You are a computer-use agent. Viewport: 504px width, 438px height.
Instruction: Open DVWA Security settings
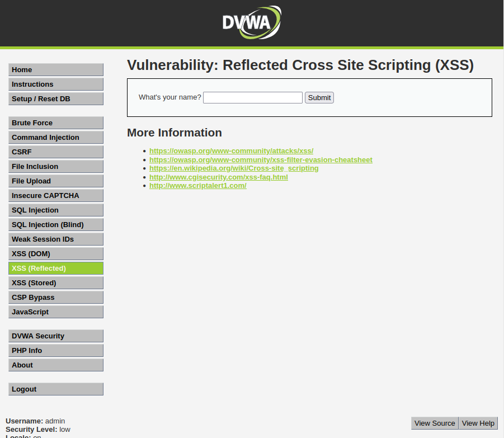[56, 336]
